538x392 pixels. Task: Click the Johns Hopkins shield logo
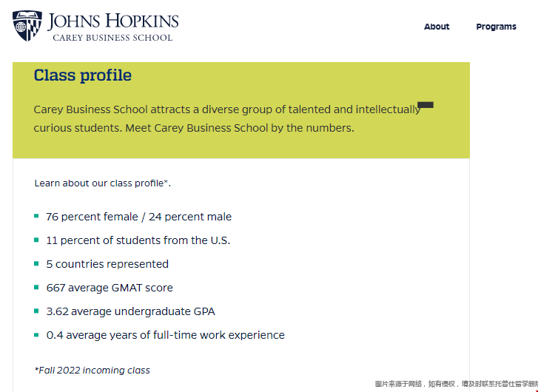click(x=27, y=25)
